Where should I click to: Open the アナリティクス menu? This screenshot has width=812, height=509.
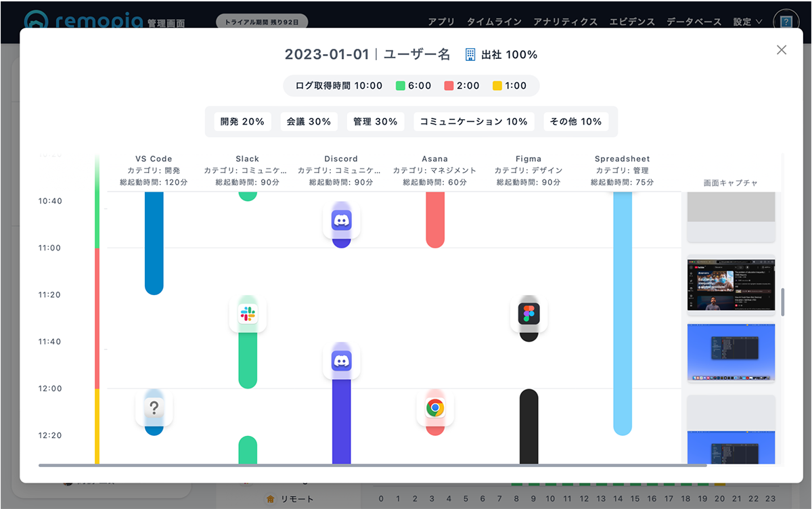coord(565,22)
